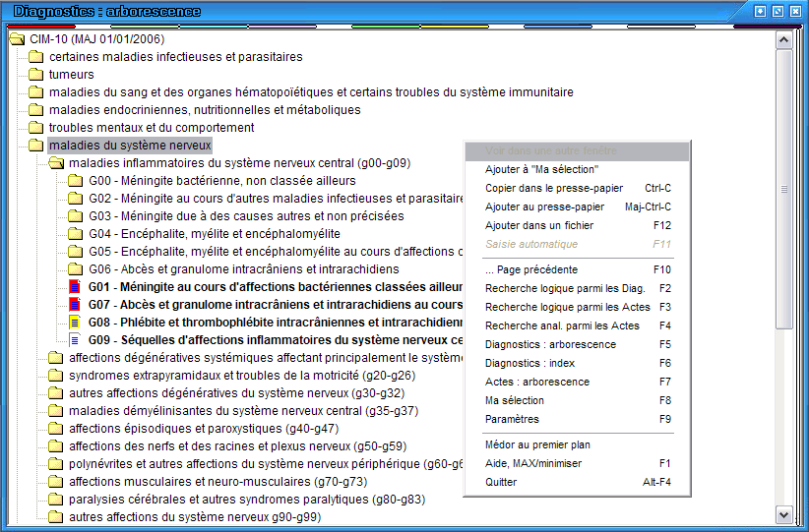Choose 'Quitter' in the context menu
809x532 pixels.
[x=577, y=482]
